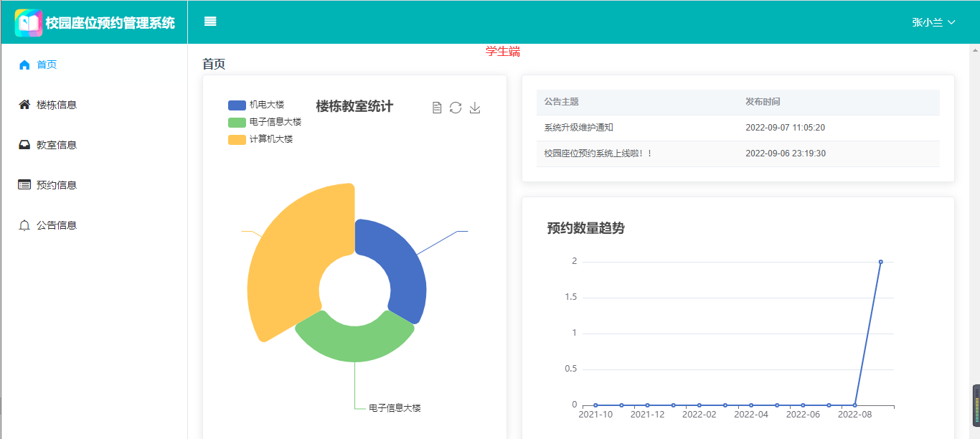
Task: Click the bell icon beside 公告信息
Action: coord(24,225)
